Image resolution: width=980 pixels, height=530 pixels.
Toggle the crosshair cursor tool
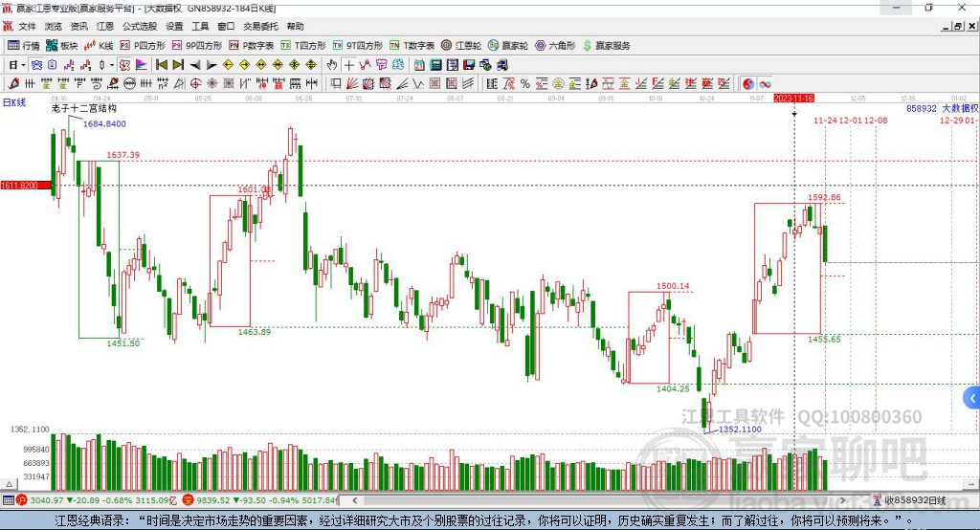[x=348, y=65]
